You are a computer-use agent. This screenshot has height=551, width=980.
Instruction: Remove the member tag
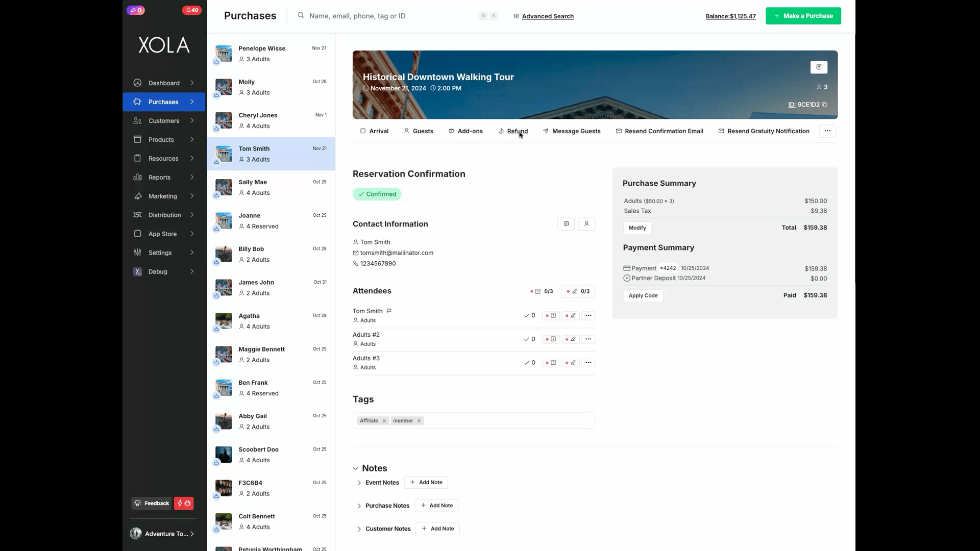tap(419, 421)
